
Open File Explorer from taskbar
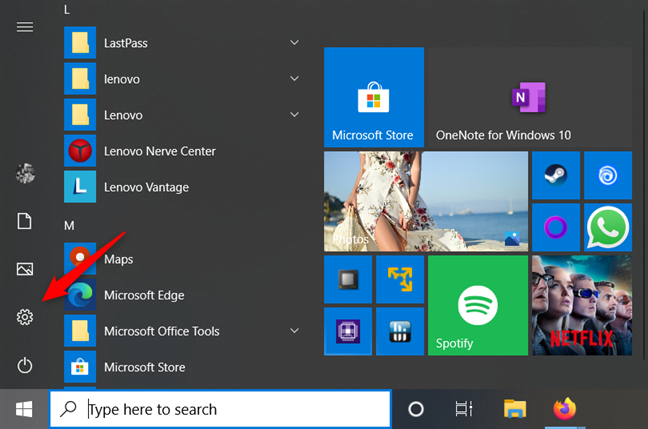[x=515, y=409]
